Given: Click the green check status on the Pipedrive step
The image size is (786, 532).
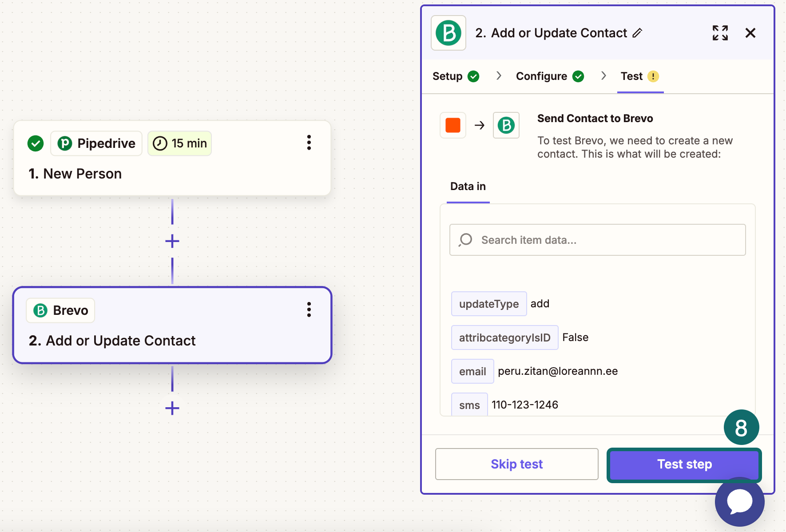Looking at the screenshot, I should click(x=36, y=143).
